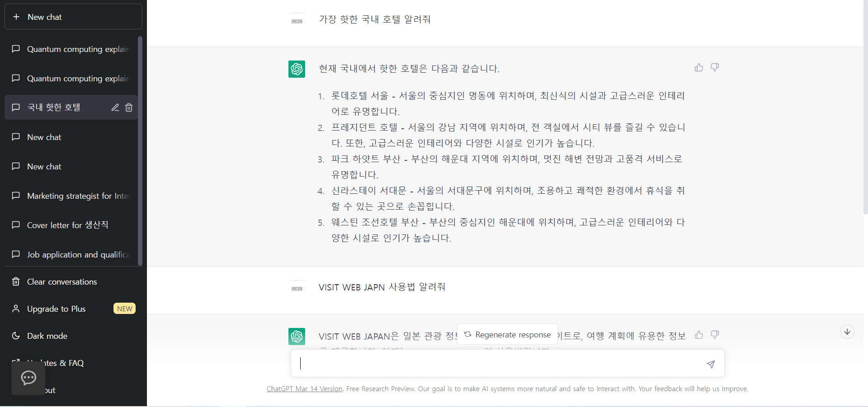Thumbs down the hotel list response
Screen dimensions: 868x407
pyautogui.click(x=715, y=67)
